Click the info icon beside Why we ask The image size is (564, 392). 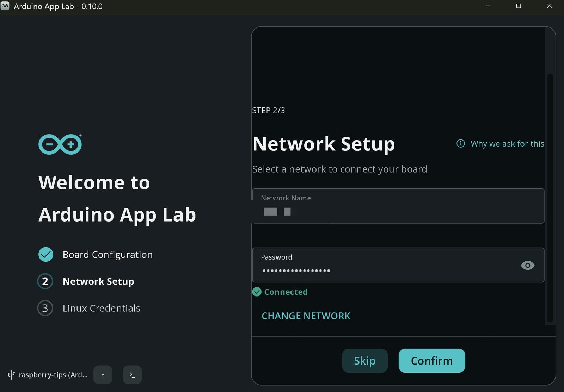click(x=460, y=143)
